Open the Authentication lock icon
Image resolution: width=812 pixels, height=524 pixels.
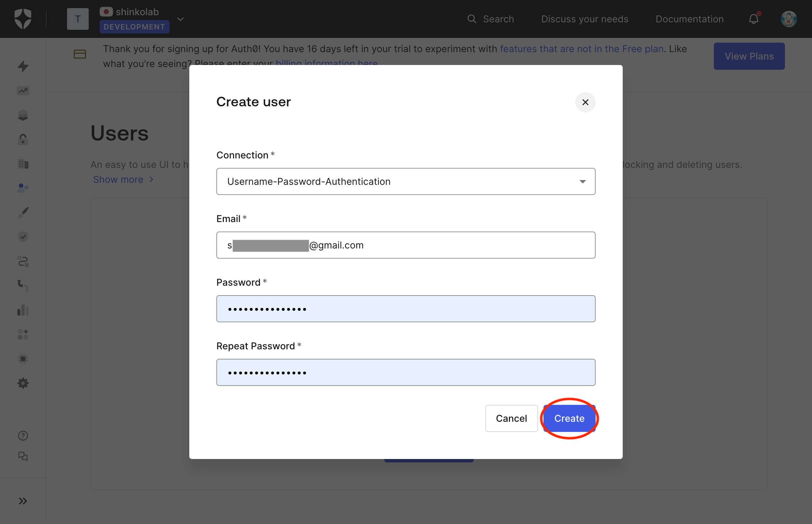(x=23, y=139)
